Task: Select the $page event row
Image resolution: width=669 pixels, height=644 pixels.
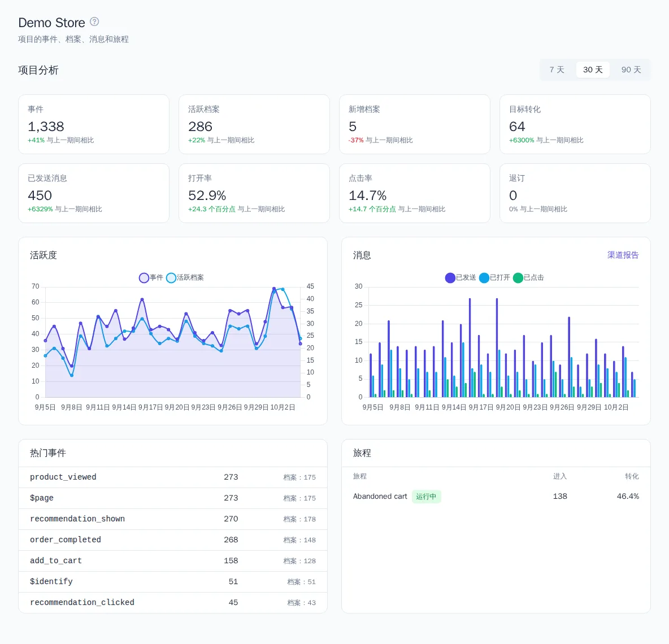Action: (x=173, y=498)
